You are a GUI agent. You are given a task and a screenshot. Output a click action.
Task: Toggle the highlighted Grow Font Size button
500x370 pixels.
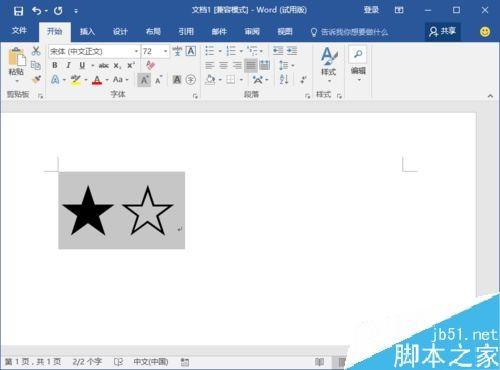pyautogui.click(x=144, y=80)
